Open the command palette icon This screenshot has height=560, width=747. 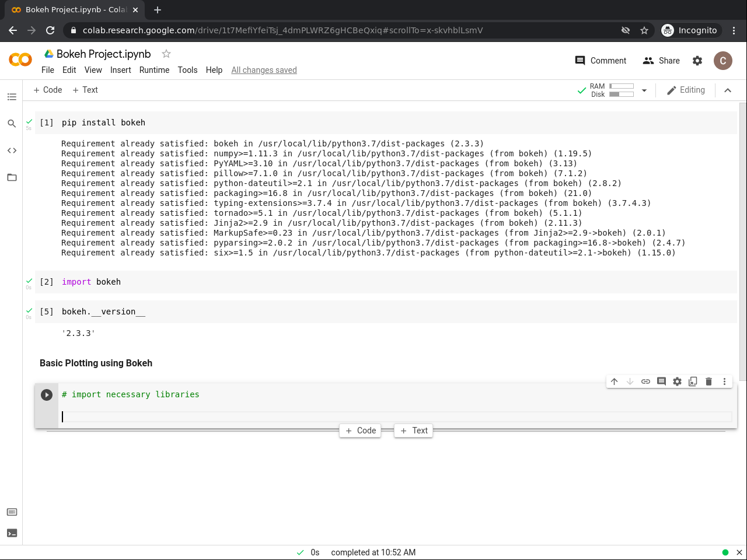click(12, 512)
